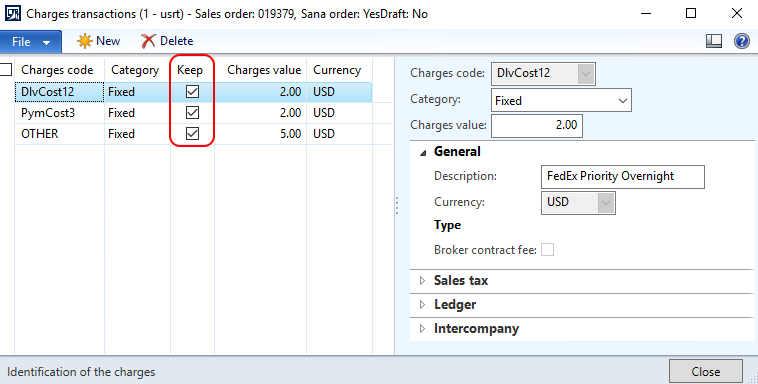The image size is (758, 384).
Task: Click the Description field with FedEx Priority Overnight
Action: (623, 177)
